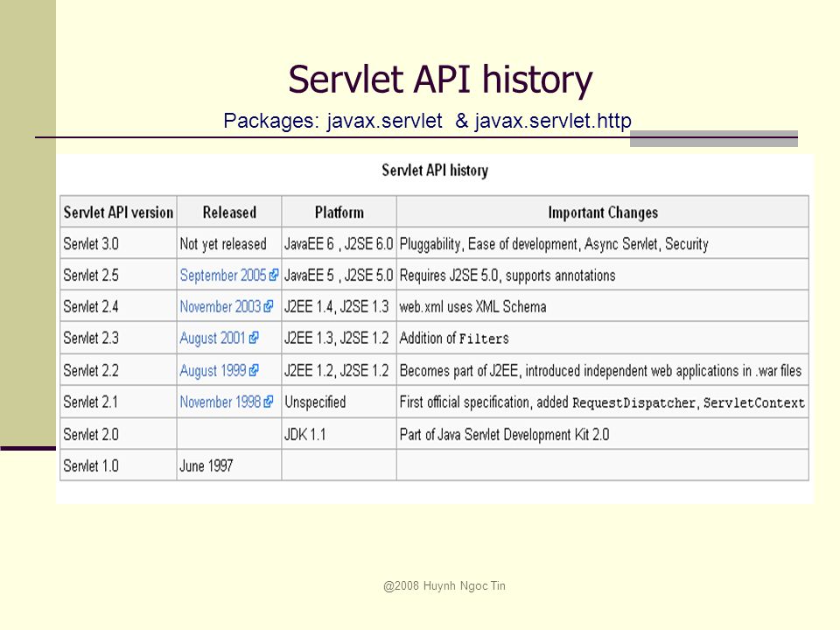Click 'J2EE 1.2, J2SE 1.2' in Servlet 2.2 row
Screen dimensions: 840x630
tap(339, 370)
